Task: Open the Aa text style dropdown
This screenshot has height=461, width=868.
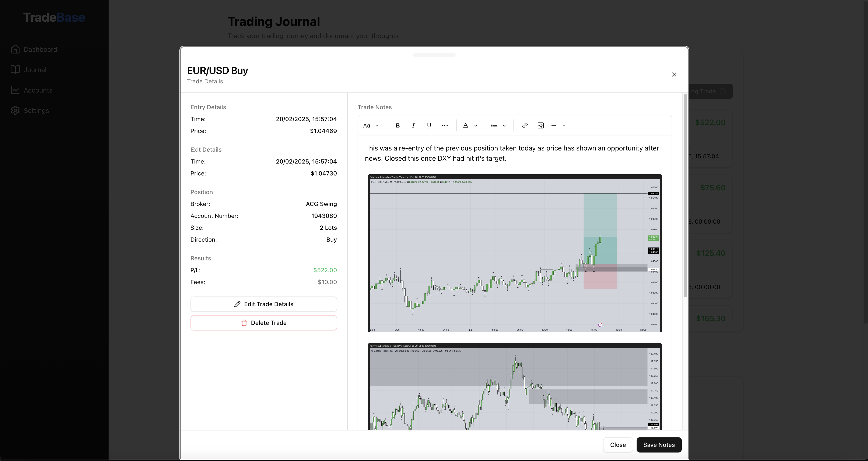Action: coord(371,125)
